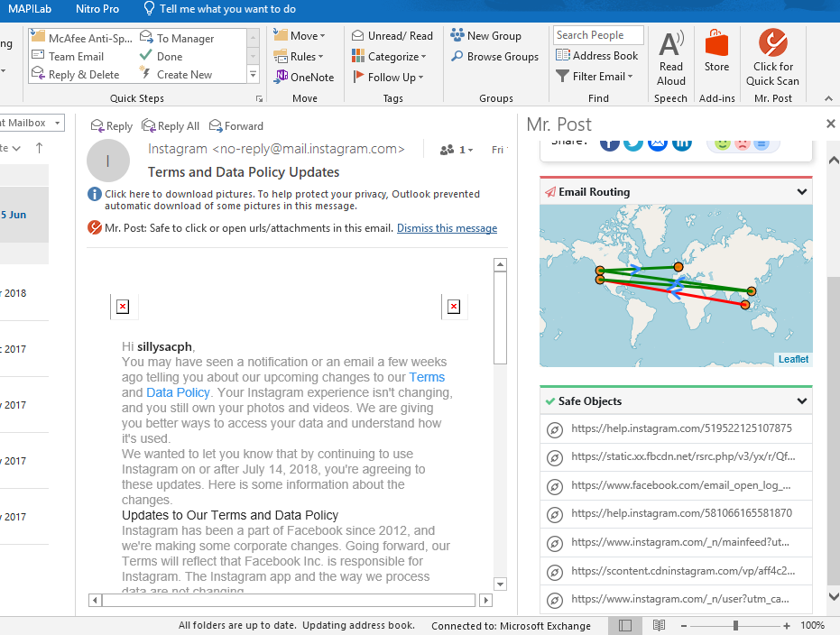Click the sad face feedback icon

coord(742,143)
